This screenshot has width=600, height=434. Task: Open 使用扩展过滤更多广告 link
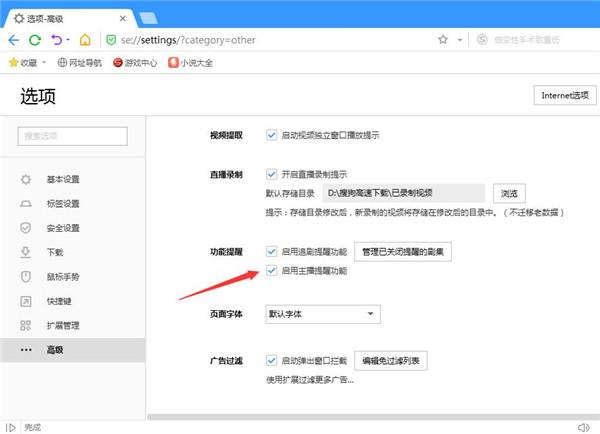[x=310, y=380]
